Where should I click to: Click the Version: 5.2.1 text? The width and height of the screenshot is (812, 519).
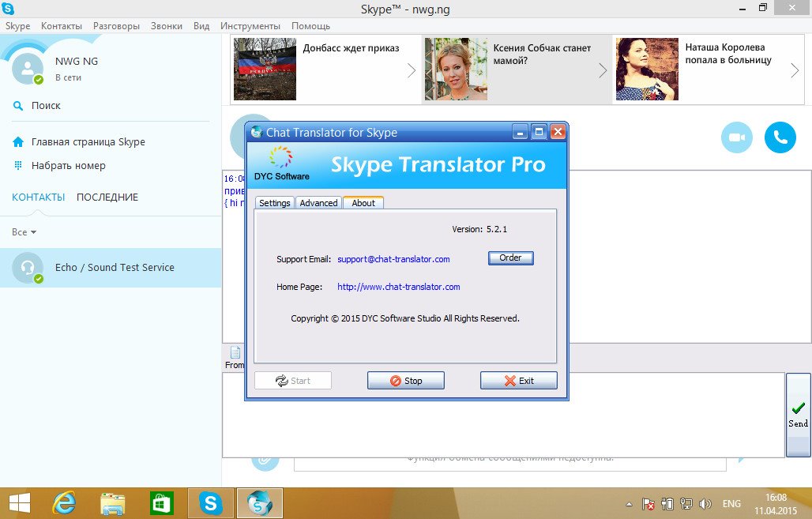click(x=479, y=229)
